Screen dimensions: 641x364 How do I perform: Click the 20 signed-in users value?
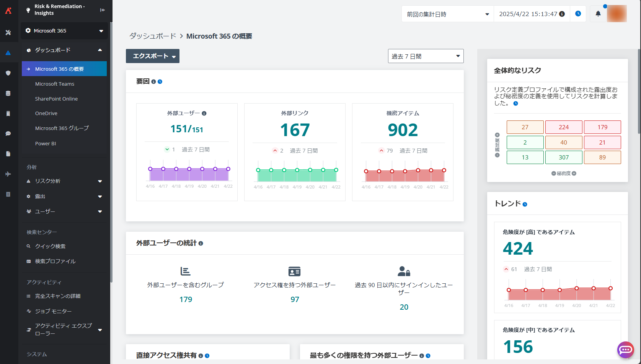[x=404, y=307]
